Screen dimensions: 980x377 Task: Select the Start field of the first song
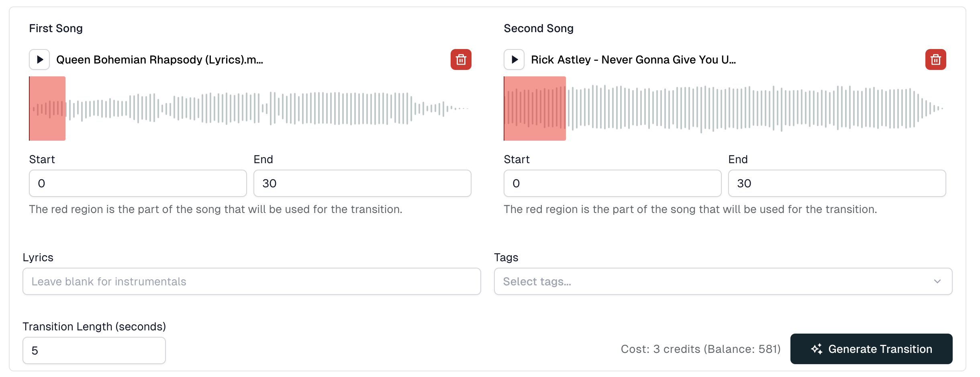[x=137, y=183]
